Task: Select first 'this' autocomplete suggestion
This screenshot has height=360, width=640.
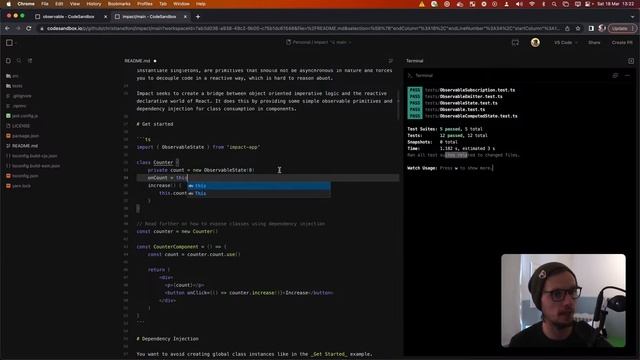Action: 259,186
